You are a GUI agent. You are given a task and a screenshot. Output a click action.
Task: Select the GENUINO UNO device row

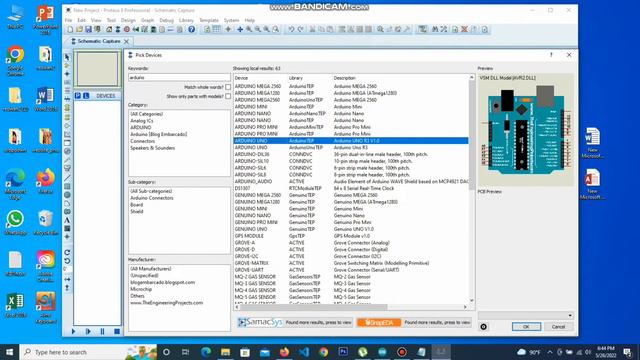click(x=351, y=229)
